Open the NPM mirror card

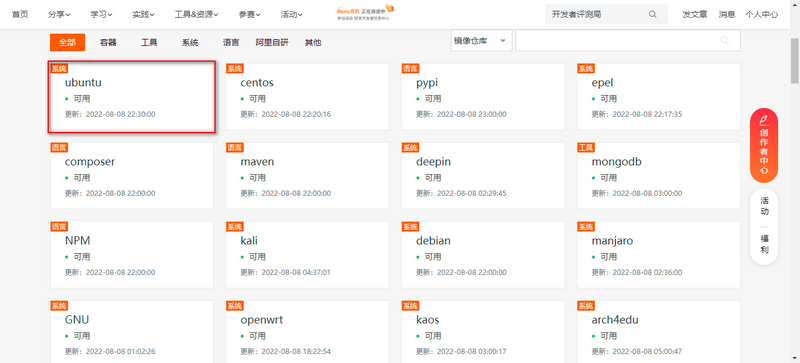tap(132, 255)
